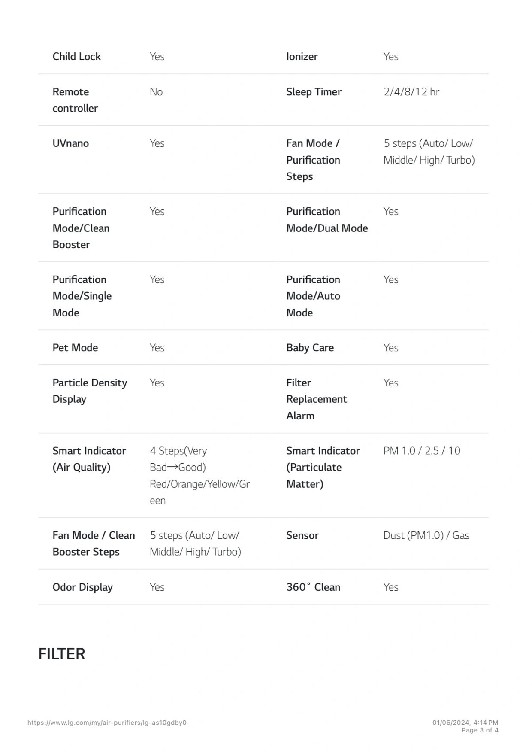This screenshot has width=532, height=756.
Task: Select the Dust (PM1.0) / Gas sensor value
Action: point(426,535)
